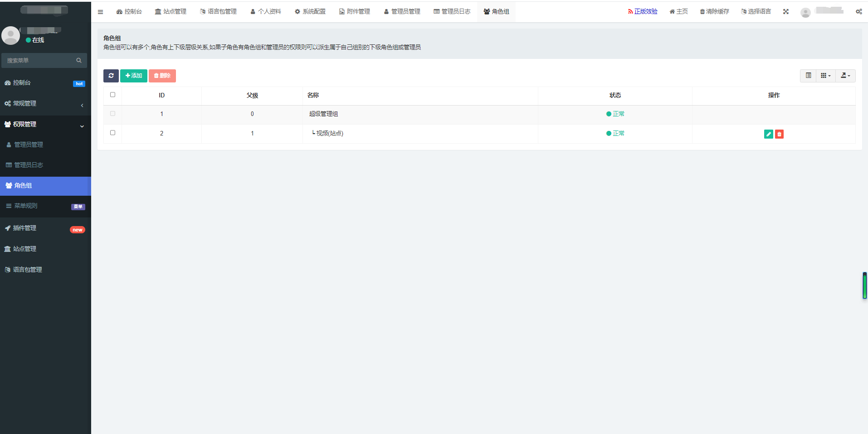Open 菜单规则 in the sidebar
The height and width of the screenshot is (434, 868).
45,206
